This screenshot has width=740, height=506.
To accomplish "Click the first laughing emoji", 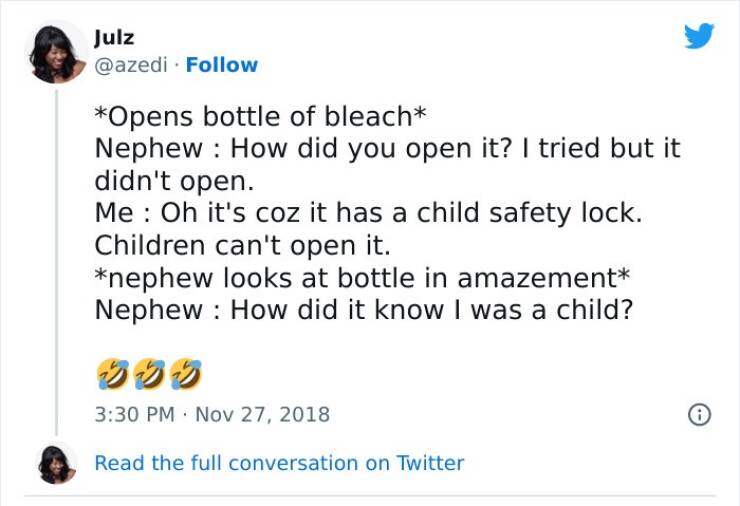I will pyautogui.click(x=110, y=374).
